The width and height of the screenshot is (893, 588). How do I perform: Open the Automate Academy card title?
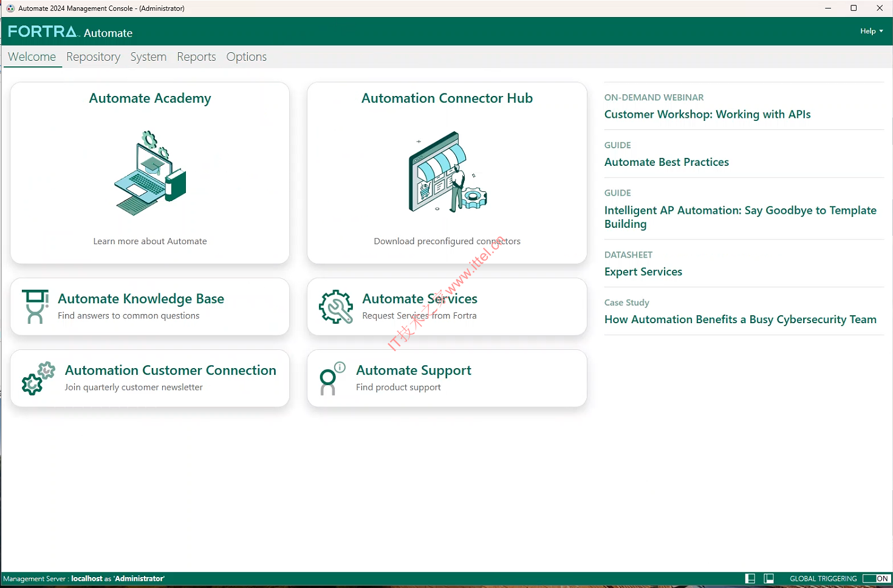[150, 98]
